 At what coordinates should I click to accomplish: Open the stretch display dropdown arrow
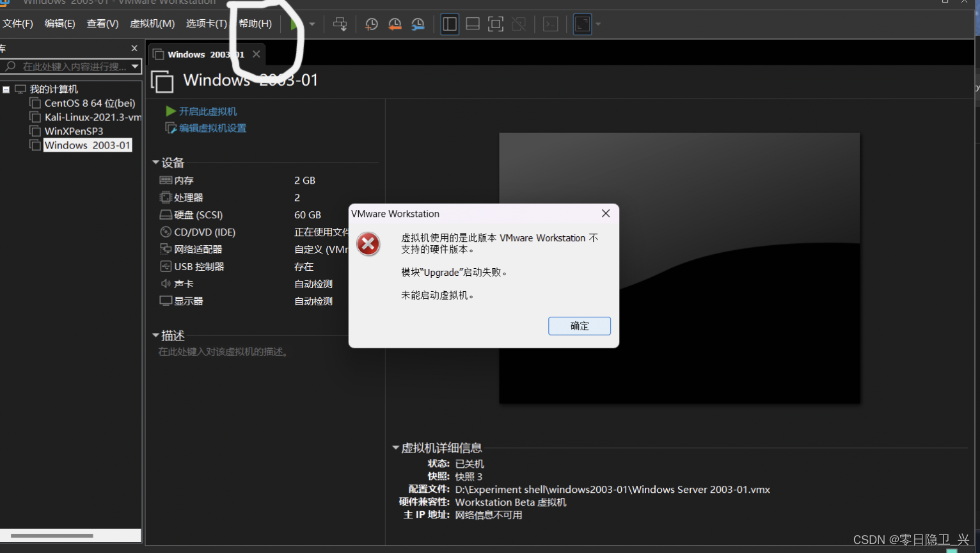point(598,24)
